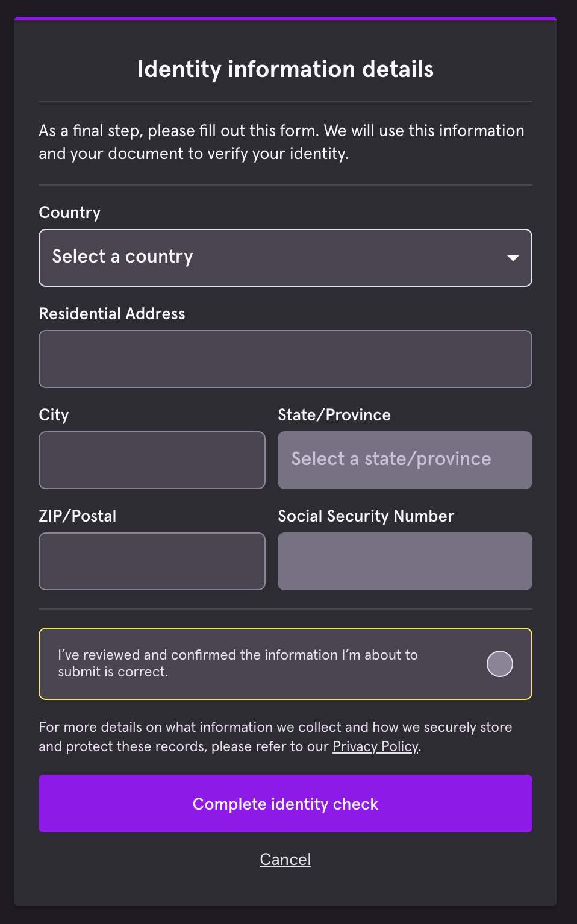Select the Social Security Number field

point(405,561)
